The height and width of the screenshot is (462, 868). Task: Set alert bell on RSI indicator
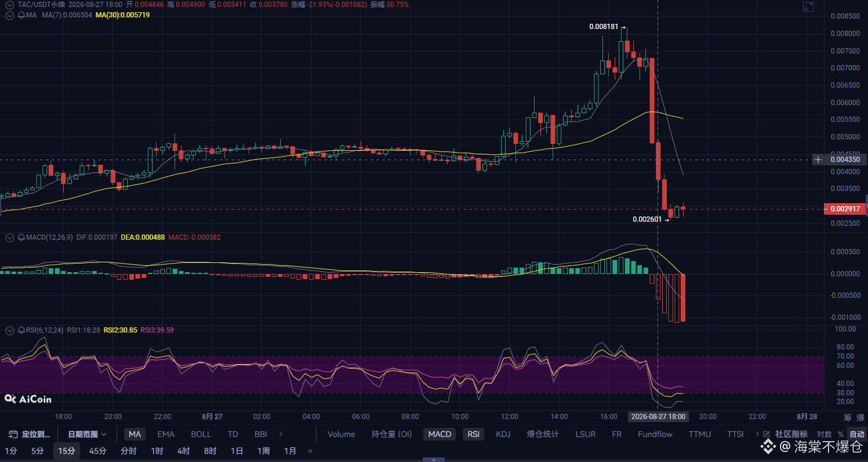pos(21,330)
